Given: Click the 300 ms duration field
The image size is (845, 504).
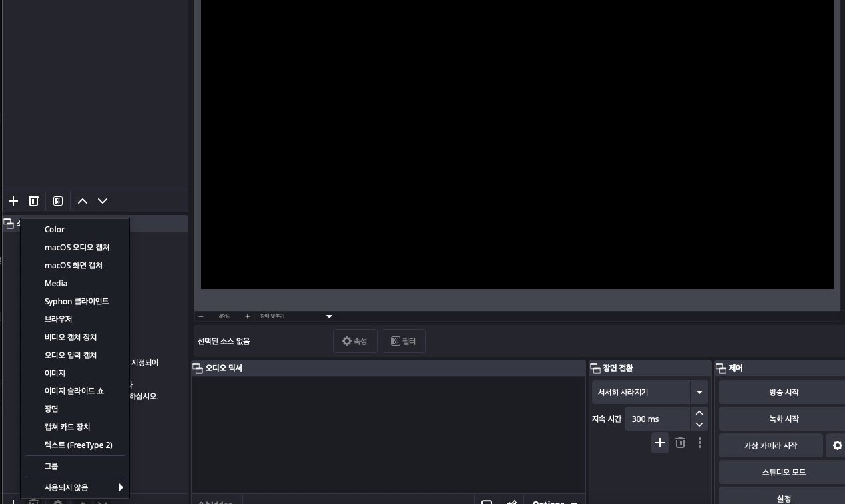Looking at the screenshot, I should coord(658,419).
